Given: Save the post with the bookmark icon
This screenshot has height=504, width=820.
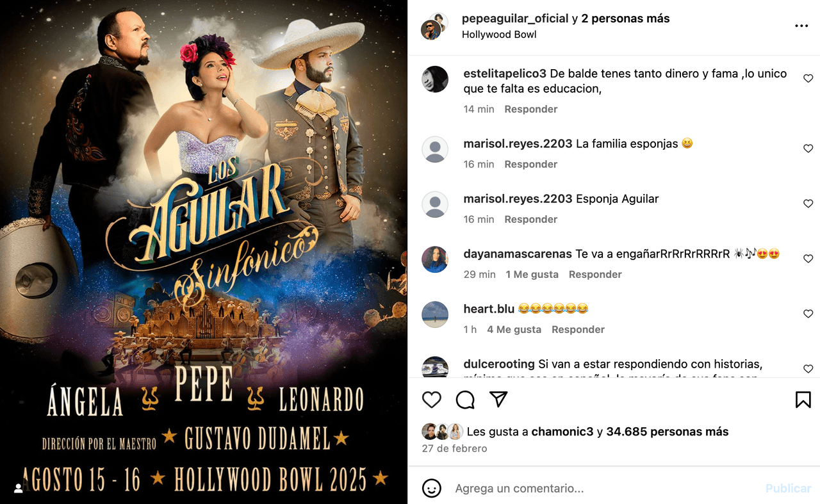Looking at the screenshot, I should point(803,400).
